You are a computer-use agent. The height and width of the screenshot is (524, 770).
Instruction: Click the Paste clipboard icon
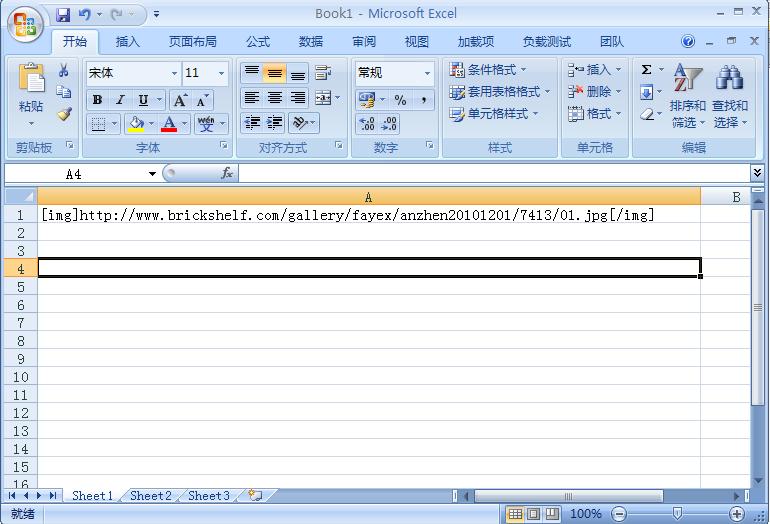pos(31,78)
